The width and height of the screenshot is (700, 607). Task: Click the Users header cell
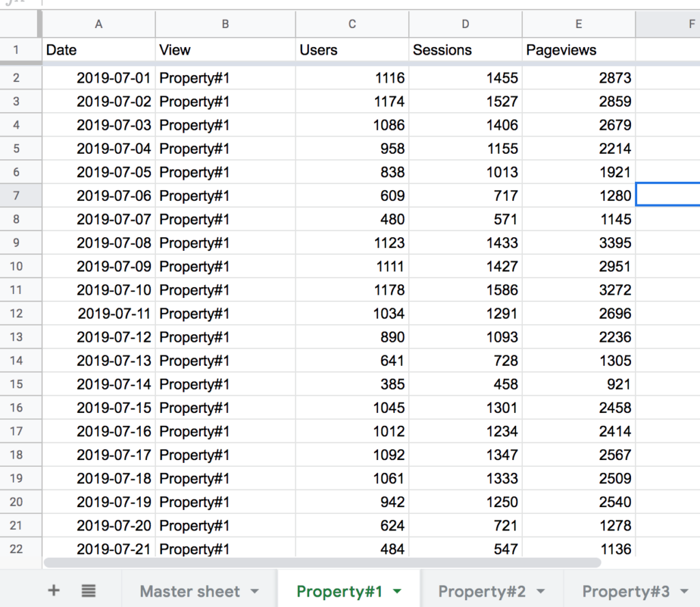click(x=352, y=50)
